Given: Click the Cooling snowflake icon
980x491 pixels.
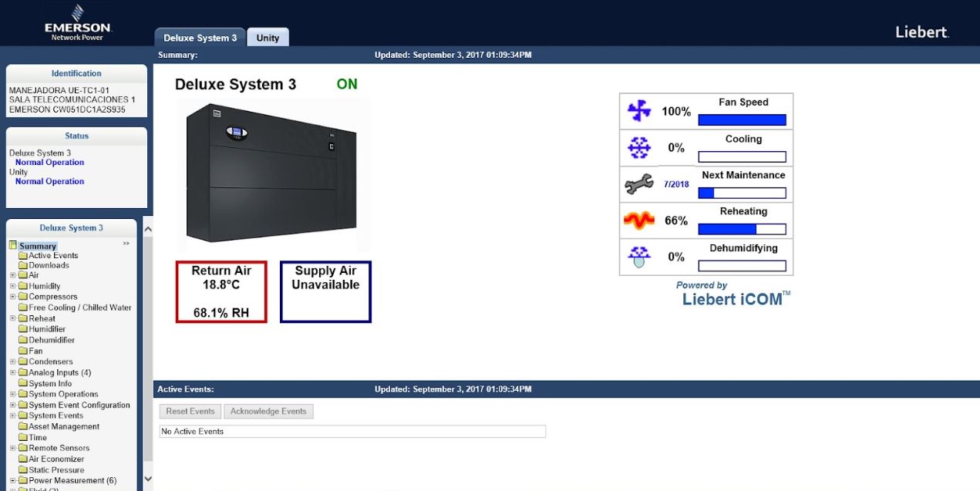Looking at the screenshot, I should point(639,148).
